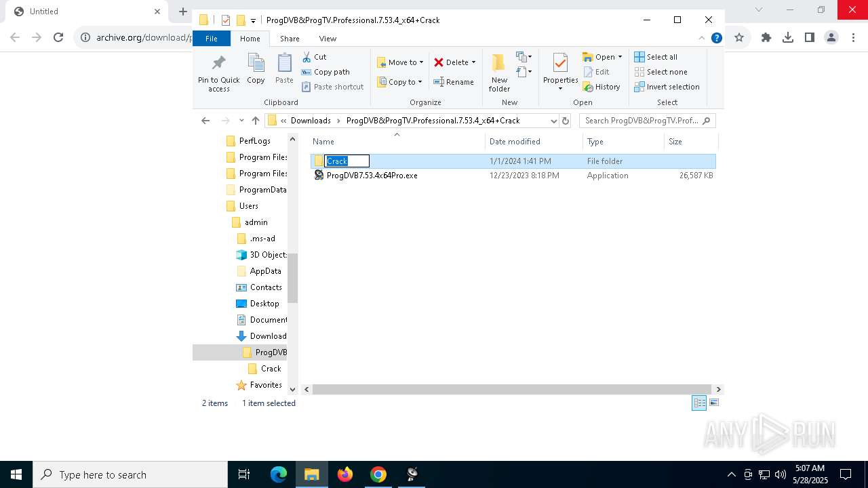
Task: Select AppData in the navigation tree
Action: click(265, 271)
